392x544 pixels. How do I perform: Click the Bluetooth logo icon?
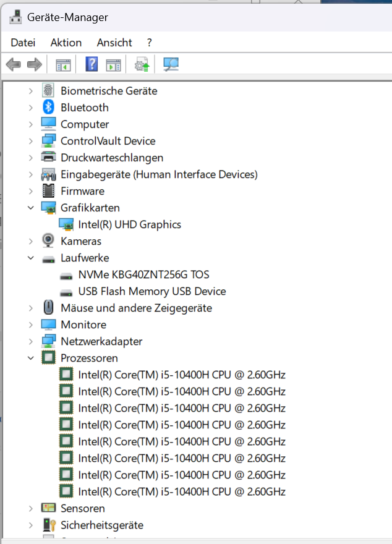tap(48, 107)
